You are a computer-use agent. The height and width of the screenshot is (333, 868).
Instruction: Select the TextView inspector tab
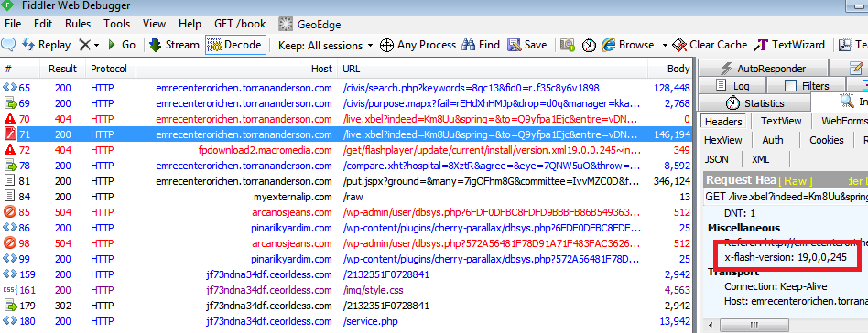(780, 121)
